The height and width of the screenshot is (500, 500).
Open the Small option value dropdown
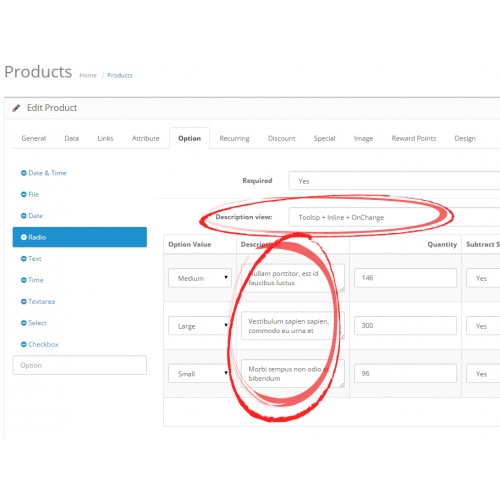[x=200, y=373]
